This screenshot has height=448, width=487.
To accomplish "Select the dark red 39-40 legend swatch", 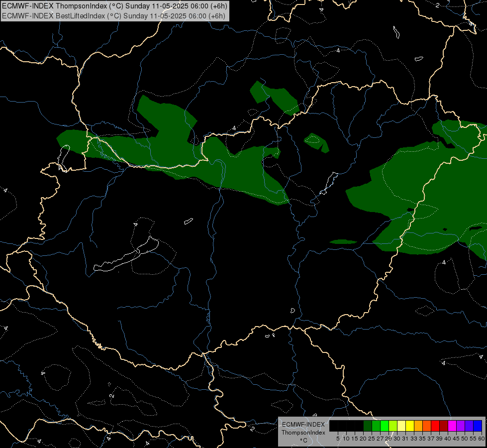I will [444, 426].
